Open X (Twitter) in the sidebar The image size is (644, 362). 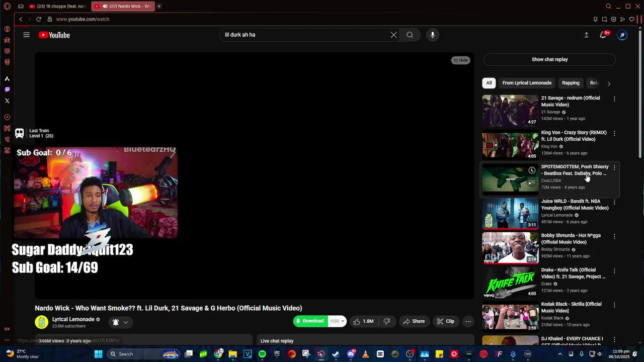(x=7, y=101)
